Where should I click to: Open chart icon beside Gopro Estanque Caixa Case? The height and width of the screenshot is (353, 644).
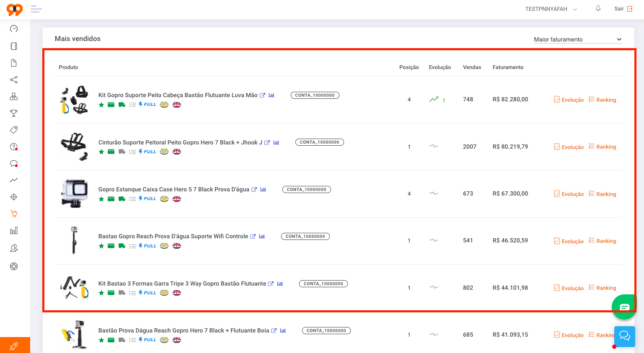(263, 189)
